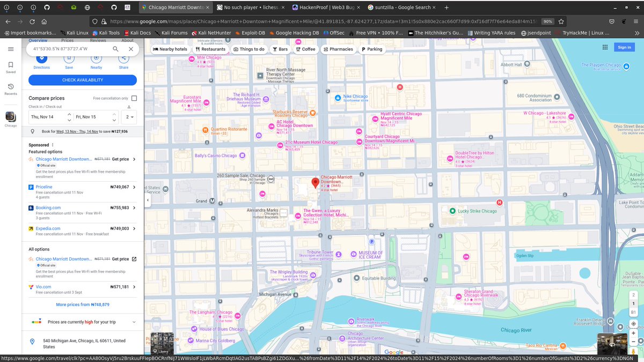Open the Exploit-DB bookmark
This screenshot has width=644, height=362.
(250, 33)
